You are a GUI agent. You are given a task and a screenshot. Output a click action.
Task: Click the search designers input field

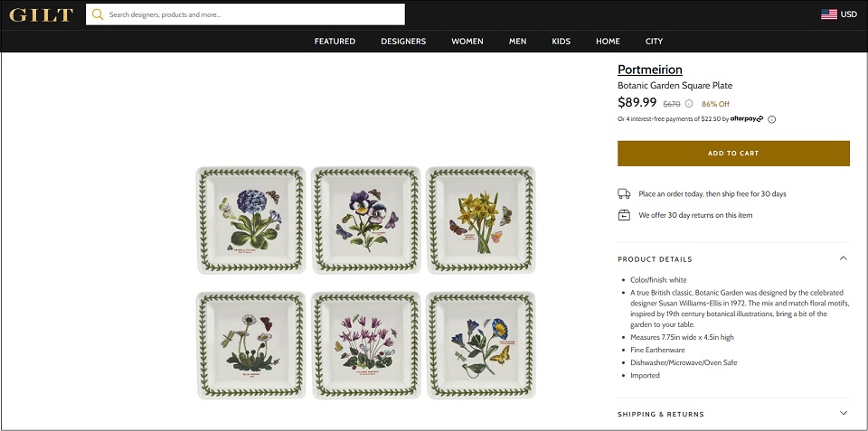[x=245, y=14]
